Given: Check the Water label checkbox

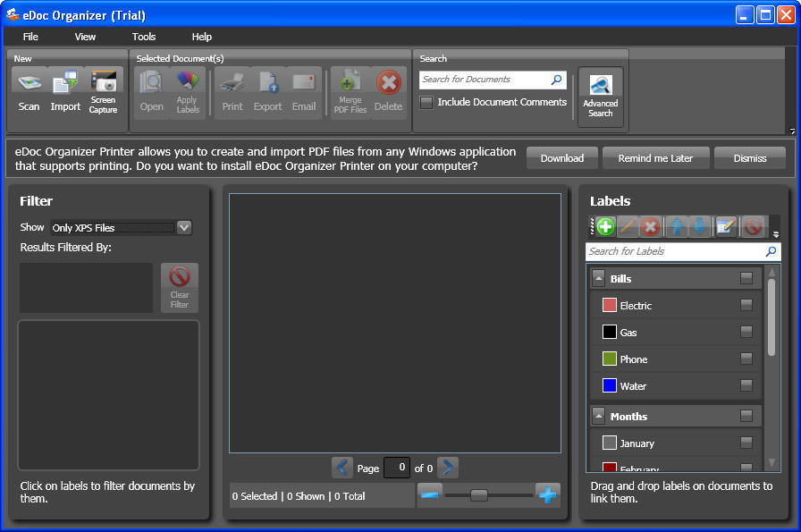Looking at the screenshot, I should point(746,385).
